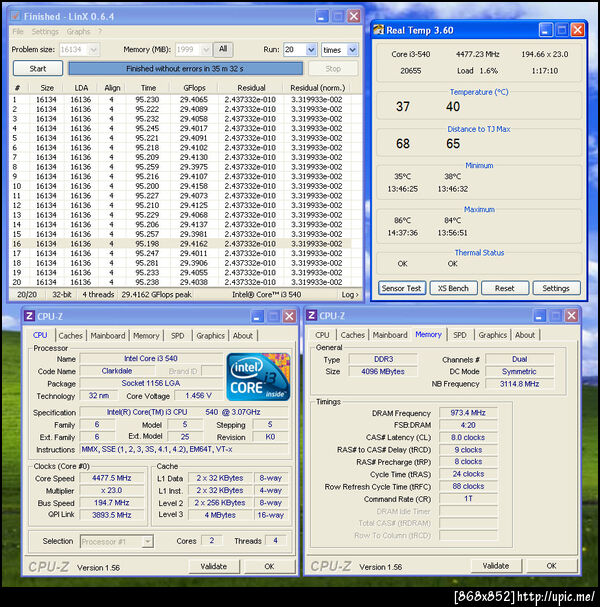Select LinX result row 1 with 29.4065 GFlops

180,100
